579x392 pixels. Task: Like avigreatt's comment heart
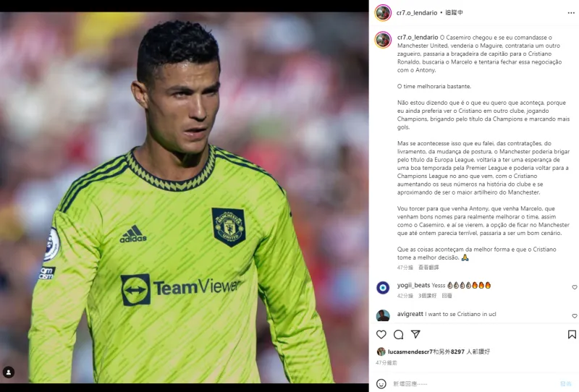pos(575,316)
